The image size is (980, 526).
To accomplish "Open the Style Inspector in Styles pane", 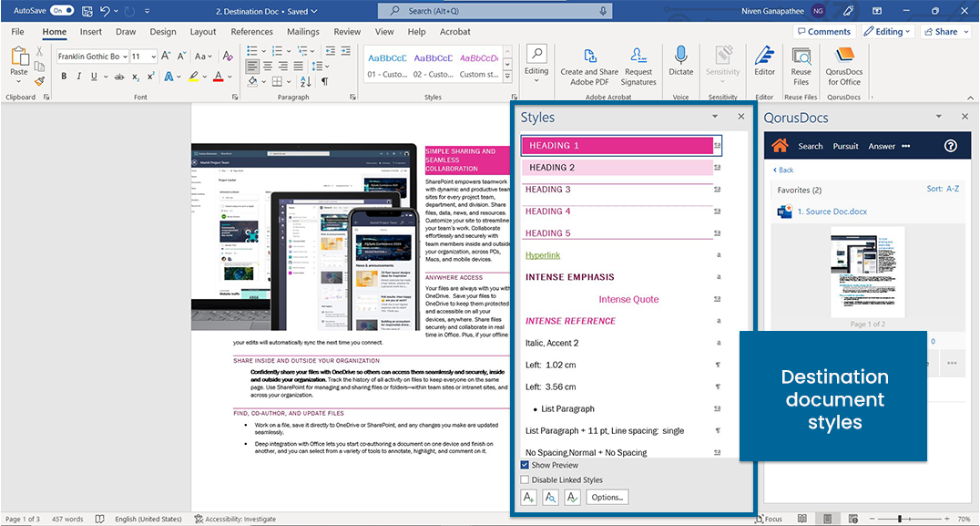I will tap(550, 497).
